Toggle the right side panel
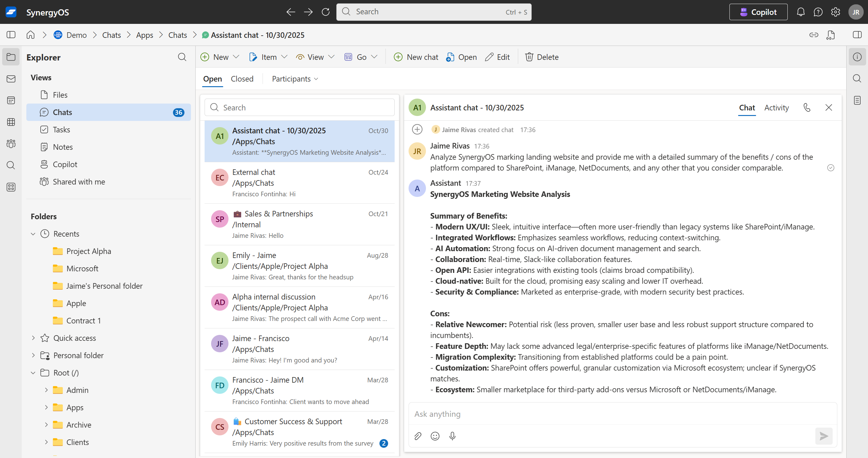The image size is (868, 458). [x=857, y=35]
